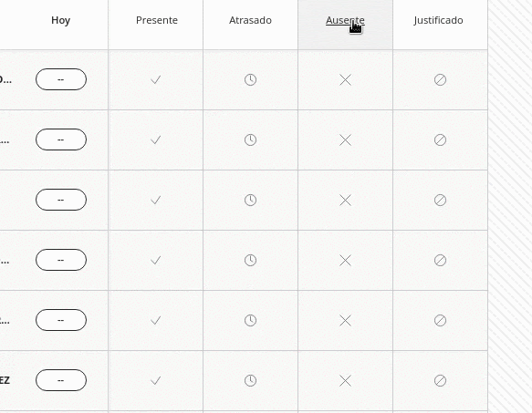Open third row's Hoy status pill
Viewport: 532px width, 413px height.
coord(61,200)
